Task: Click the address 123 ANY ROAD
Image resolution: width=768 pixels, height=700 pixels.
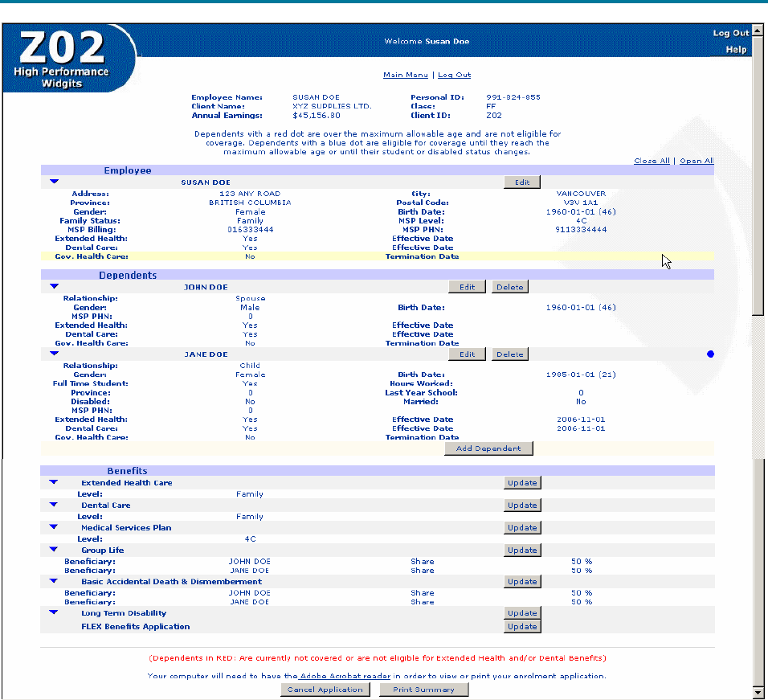Action: tap(250, 194)
